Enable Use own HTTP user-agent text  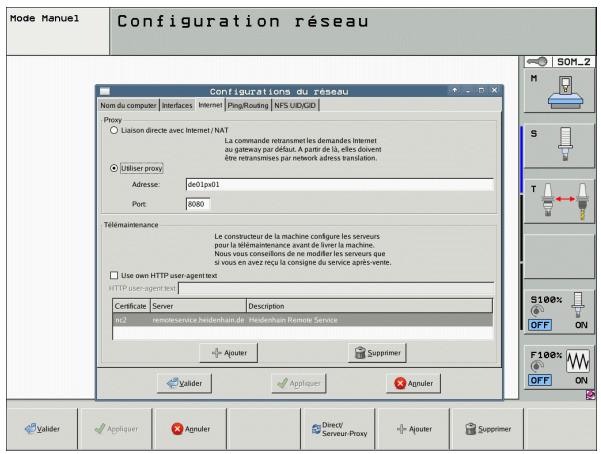click(x=114, y=275)
